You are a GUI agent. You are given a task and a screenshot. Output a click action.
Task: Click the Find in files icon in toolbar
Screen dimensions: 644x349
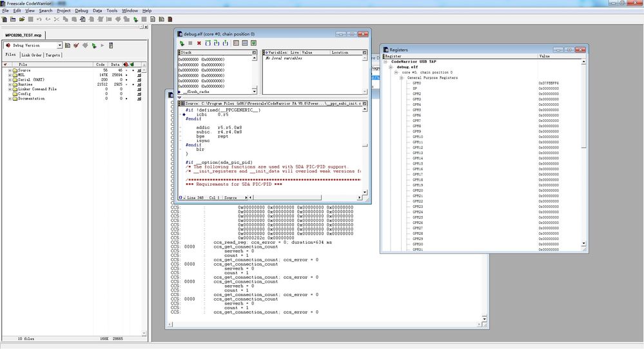click(x=83, y=19)
